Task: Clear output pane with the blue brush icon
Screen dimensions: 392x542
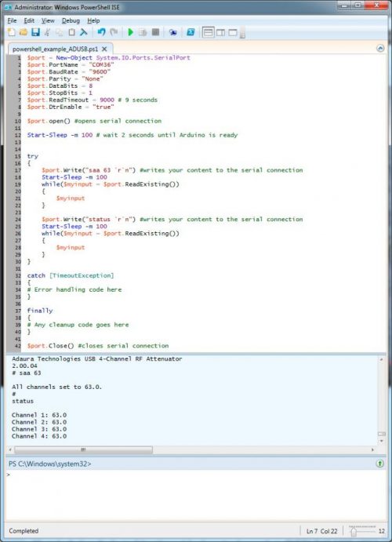Action: pos(84,32)
